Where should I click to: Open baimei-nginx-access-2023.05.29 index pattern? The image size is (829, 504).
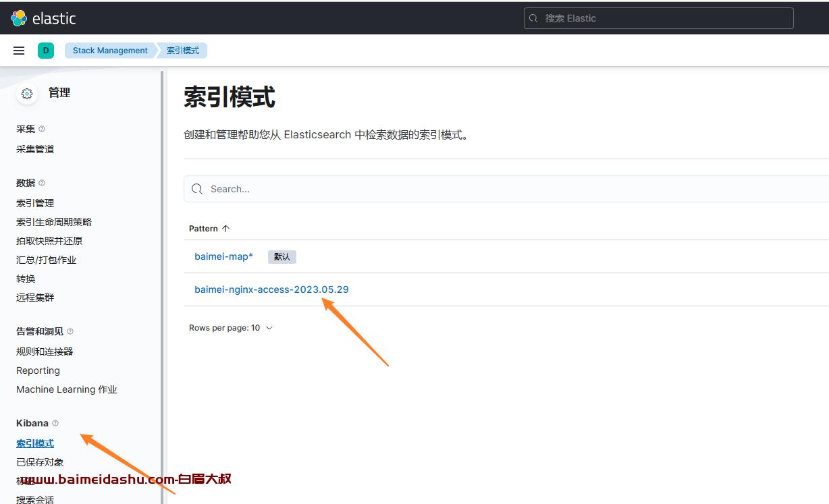(x=271, y=289)
